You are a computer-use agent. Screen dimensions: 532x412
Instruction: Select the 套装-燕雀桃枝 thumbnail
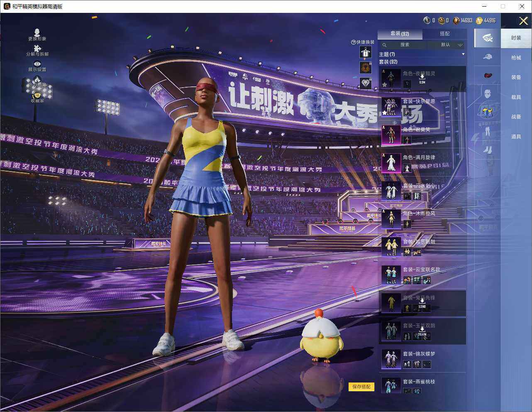coord(391,386)
